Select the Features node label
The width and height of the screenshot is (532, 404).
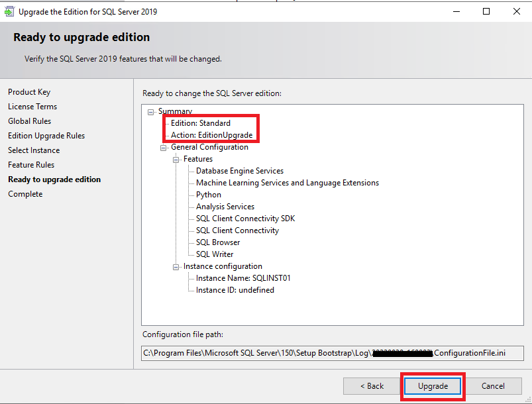(x=198, y=159)
